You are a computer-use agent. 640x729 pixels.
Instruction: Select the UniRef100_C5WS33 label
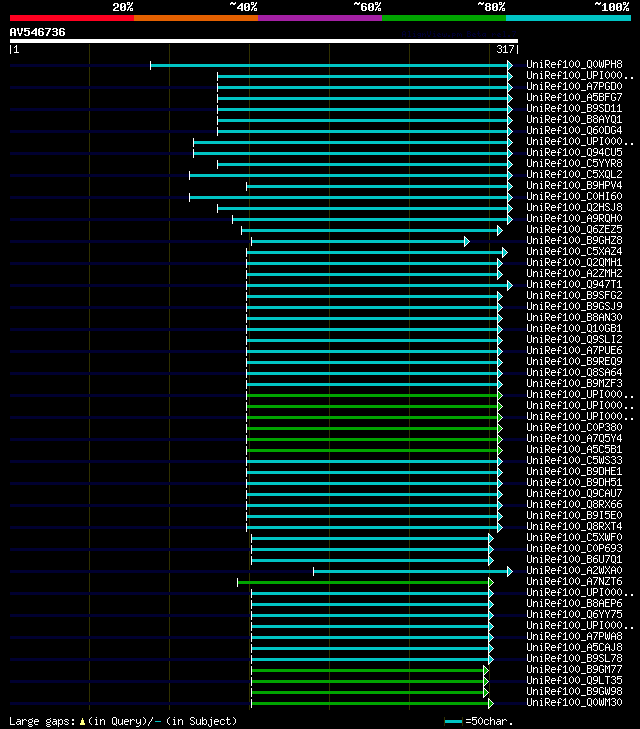tap(574, 460)
